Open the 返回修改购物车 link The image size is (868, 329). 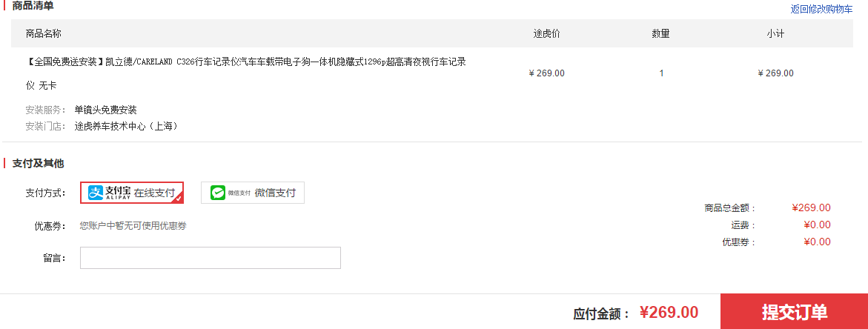click(x=821, y=9)
